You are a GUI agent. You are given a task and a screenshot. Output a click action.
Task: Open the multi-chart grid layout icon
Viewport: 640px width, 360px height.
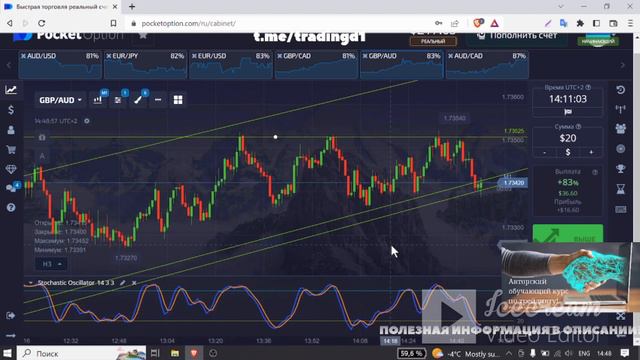(178, 100)
